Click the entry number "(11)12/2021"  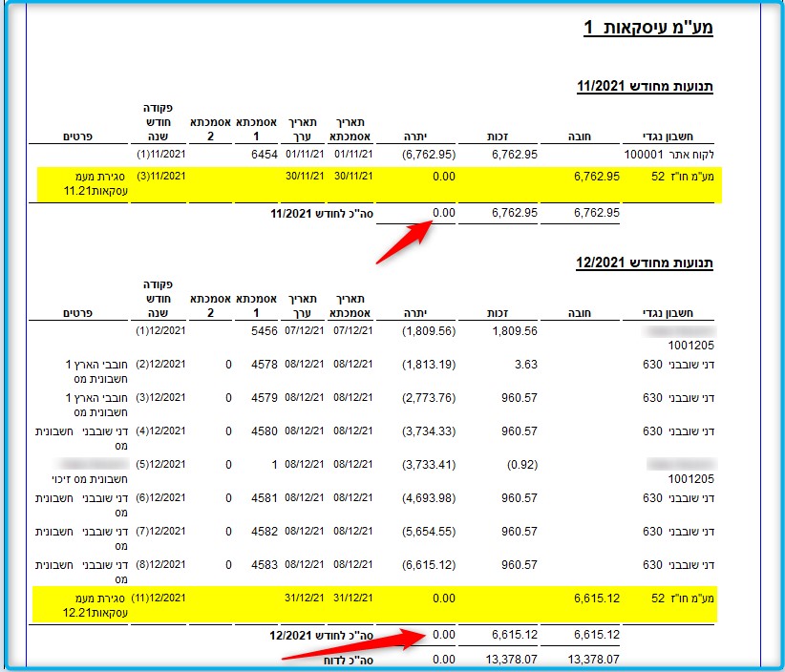point(159,598)
